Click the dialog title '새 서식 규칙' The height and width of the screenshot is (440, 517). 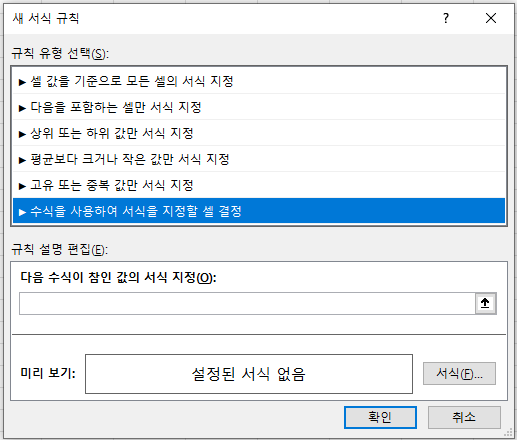(46, 18)
